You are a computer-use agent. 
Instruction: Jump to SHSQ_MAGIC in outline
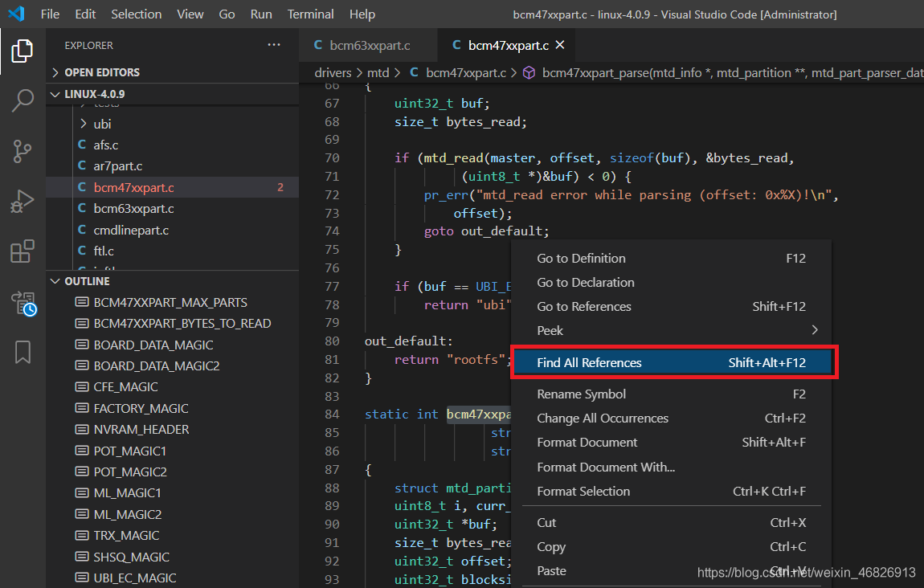[x=132, y=557]
